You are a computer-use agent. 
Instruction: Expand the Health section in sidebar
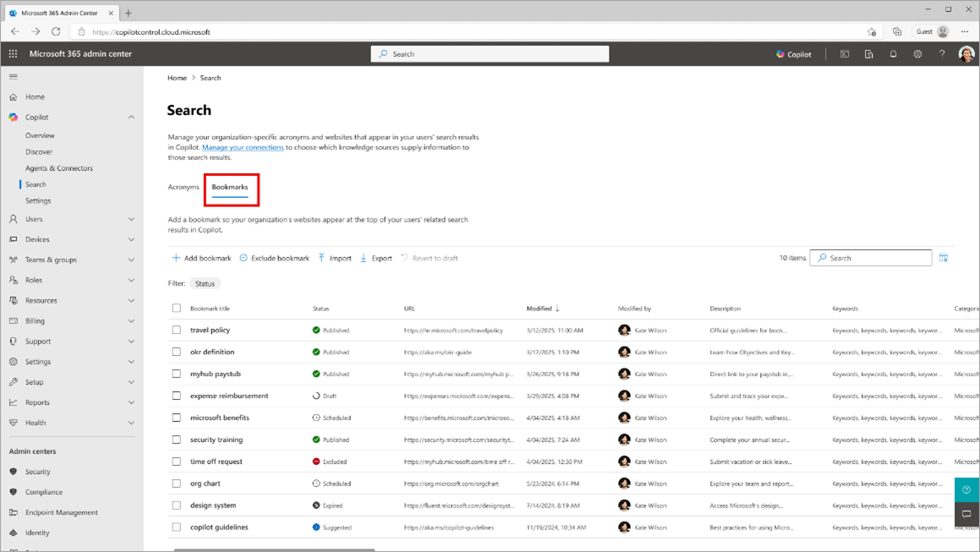pyautogui.click(x=131, y=423)
